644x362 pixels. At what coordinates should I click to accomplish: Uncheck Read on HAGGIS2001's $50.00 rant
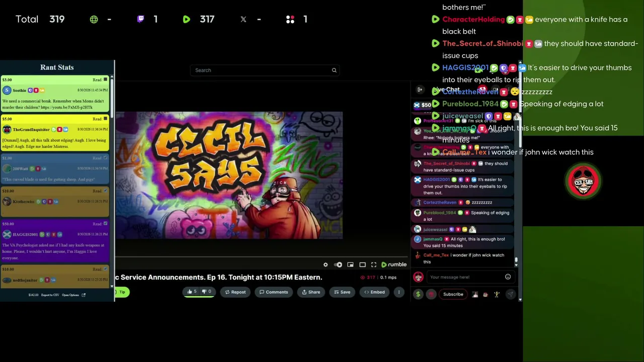coord(105,224)
